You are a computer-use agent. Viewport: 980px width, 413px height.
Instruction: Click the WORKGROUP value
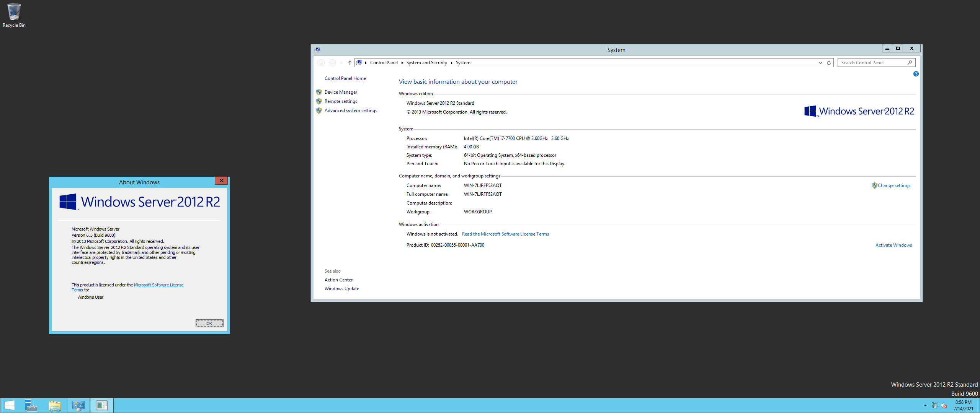point(478,212)
